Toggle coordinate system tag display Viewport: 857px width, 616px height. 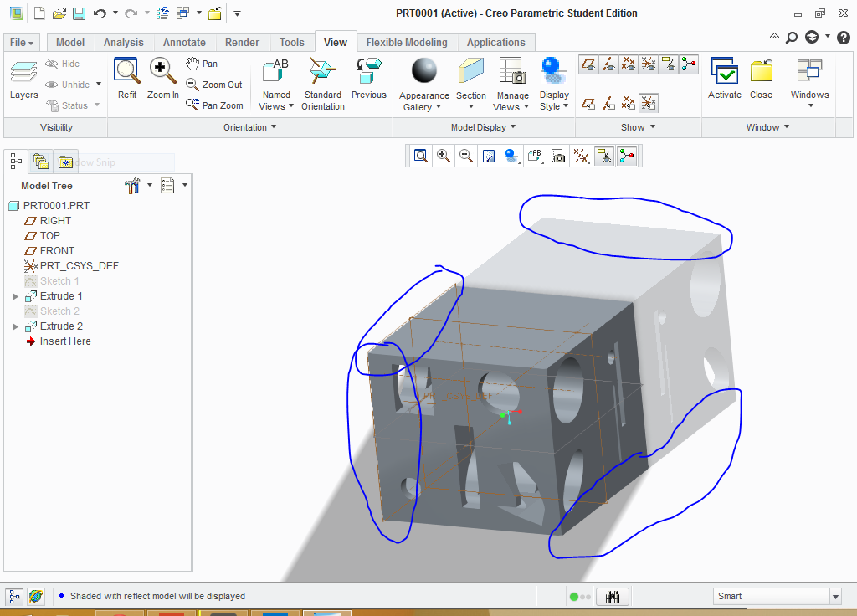(649, 103)
